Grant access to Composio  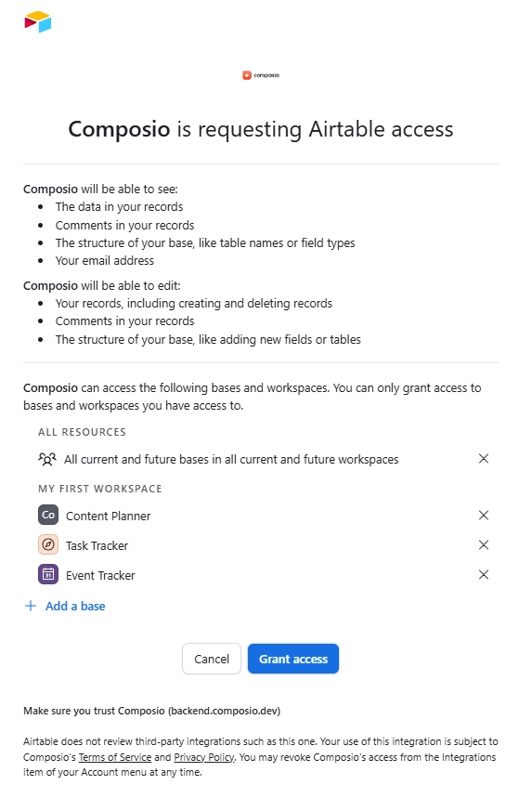[293, 659]
